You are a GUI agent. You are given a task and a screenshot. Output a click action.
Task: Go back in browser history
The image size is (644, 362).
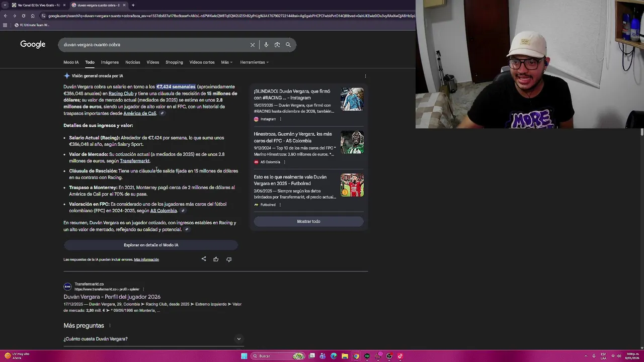tap(5, 16)
